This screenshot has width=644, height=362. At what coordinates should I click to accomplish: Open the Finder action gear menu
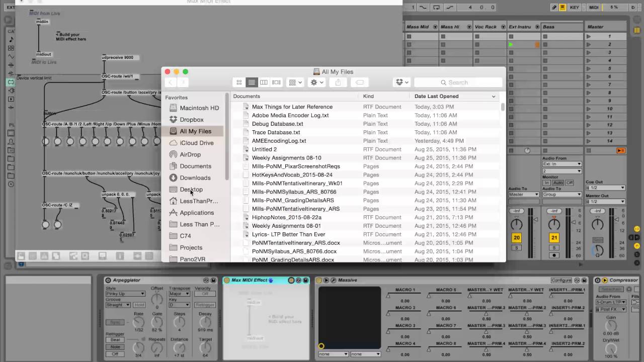coord(316,82)
